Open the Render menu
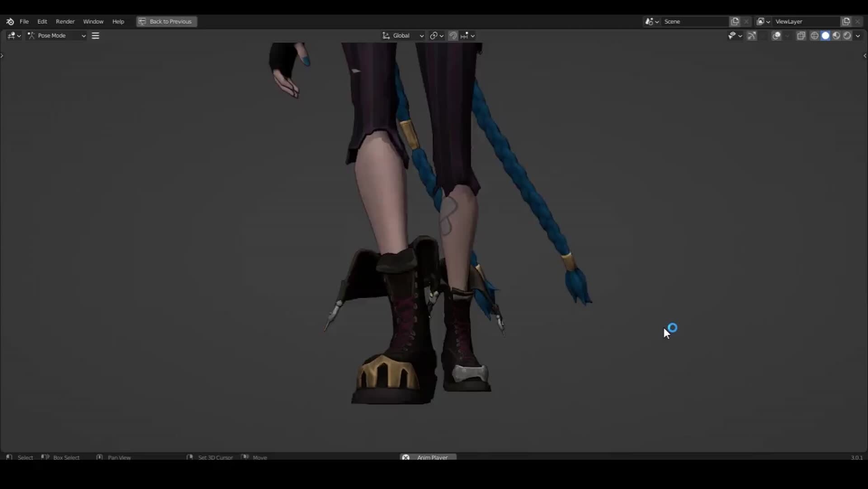868x489 pixels. 65,21
